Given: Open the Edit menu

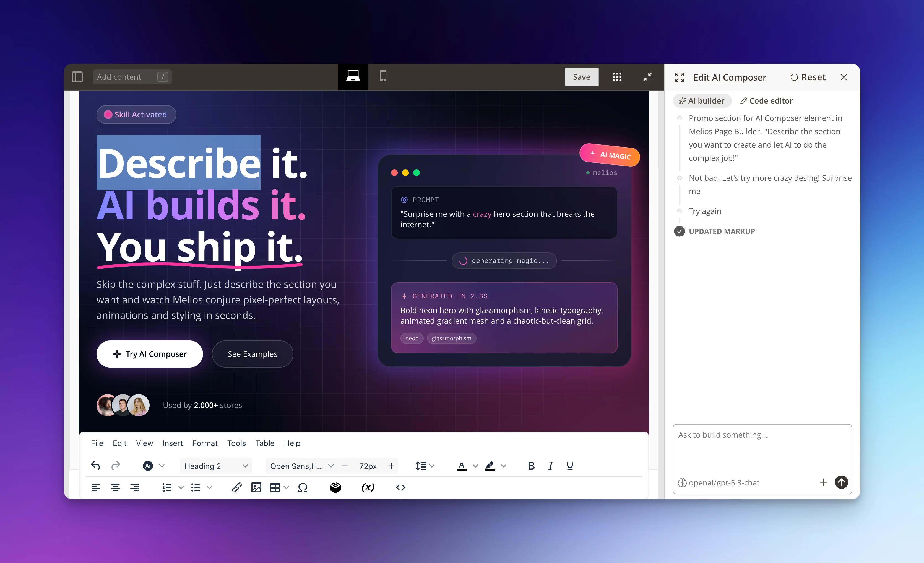Looking at the screenshot, I should (119, 443).
